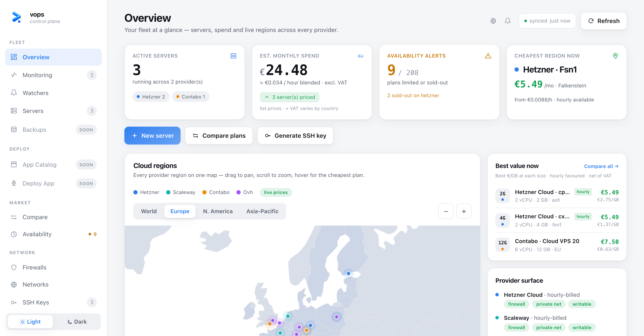This screenshot has height=336, width=644.
Task: Click the Backups database icon
Action: [14, 130]
